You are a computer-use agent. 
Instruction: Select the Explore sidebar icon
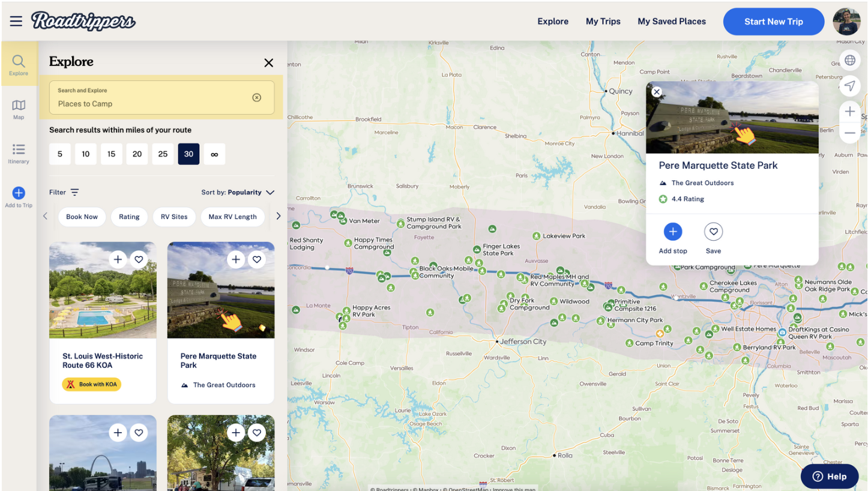19,65
